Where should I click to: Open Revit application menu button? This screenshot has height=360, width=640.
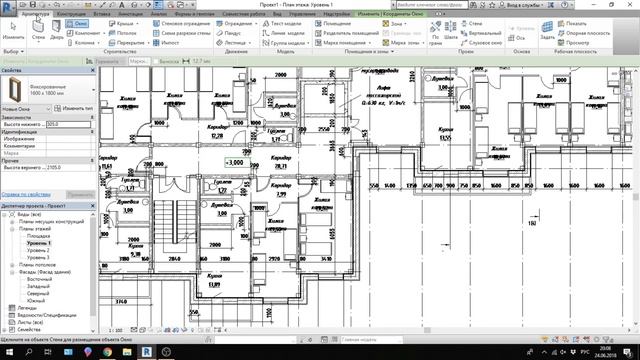[8, 7]
